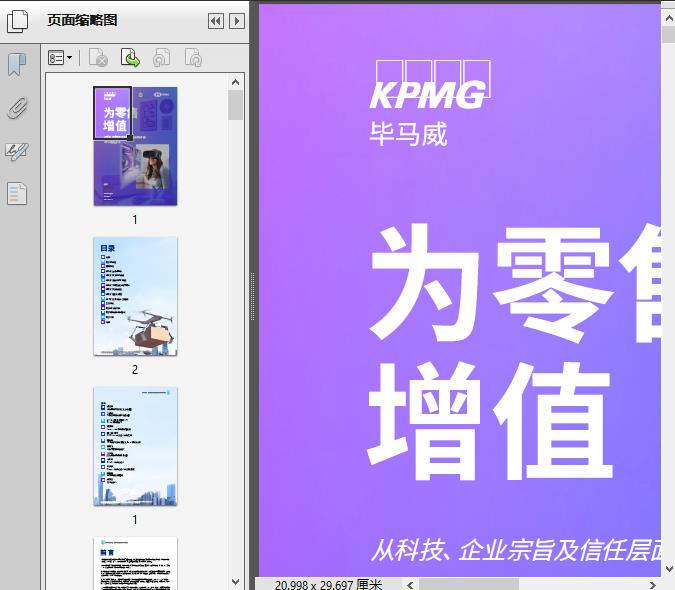Click the horizontal scroll-left arrow
This screenshot has height=590, width=675.
click(x=410, y=585)
